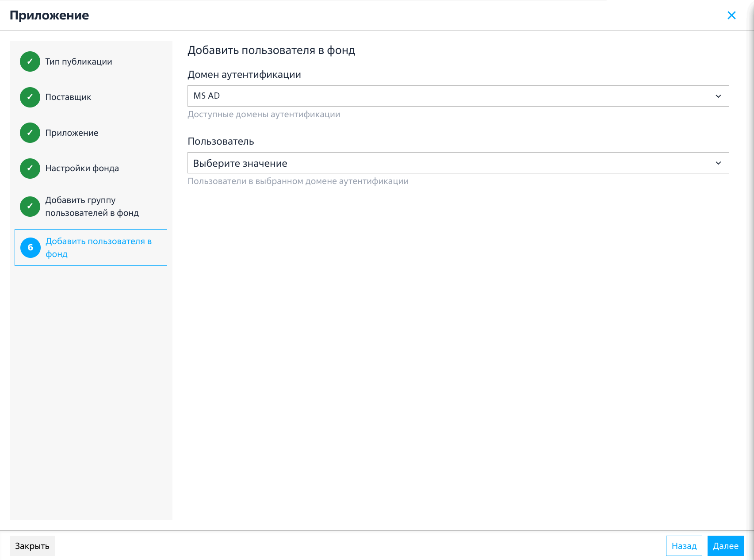Click the Далее button
This screenshot has width=754, height=560.
726,546
